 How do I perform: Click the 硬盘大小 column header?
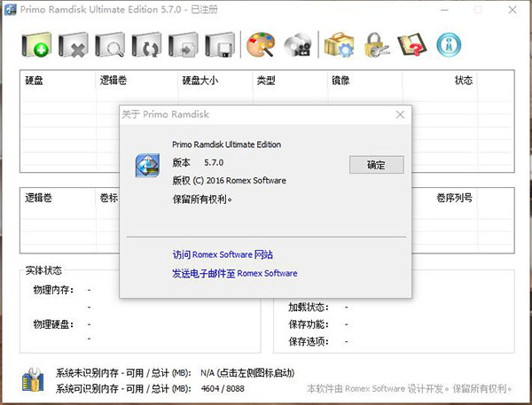pyautogui.click(x=200, y=81)
